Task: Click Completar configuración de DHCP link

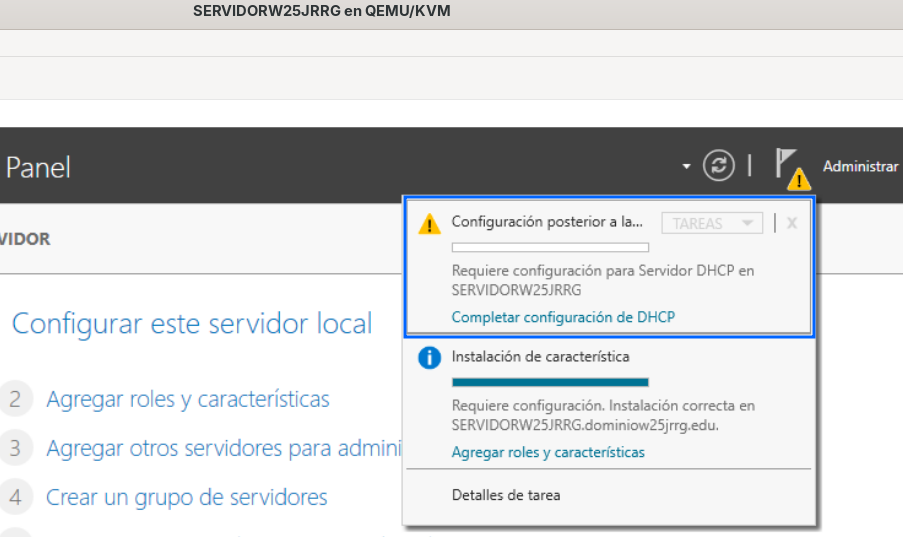Action: (x=563, y=317)
